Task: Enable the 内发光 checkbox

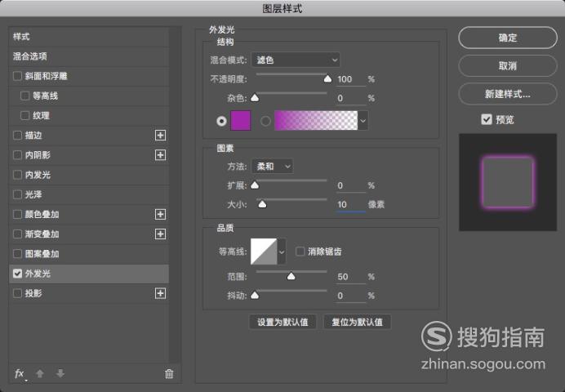Action: click(x=17, y=175)
